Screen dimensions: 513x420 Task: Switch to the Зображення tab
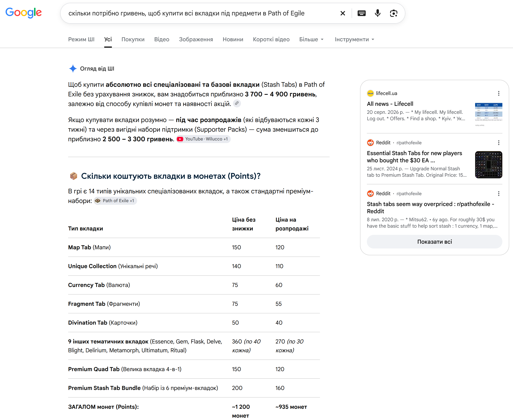196,39
